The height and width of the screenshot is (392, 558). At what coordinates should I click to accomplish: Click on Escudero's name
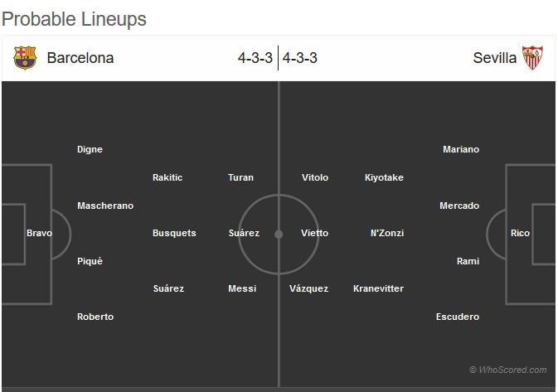coord(458,317)
